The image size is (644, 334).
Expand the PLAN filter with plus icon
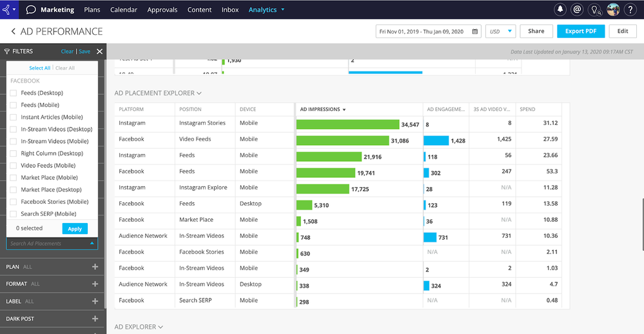(95, 267)
